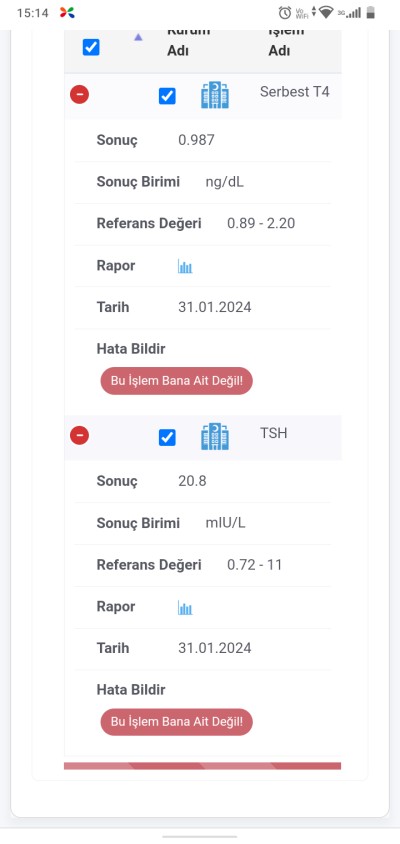Tap the TSH result value 20.8
Screen dimensions: 400x844
(x=192, y=481)
